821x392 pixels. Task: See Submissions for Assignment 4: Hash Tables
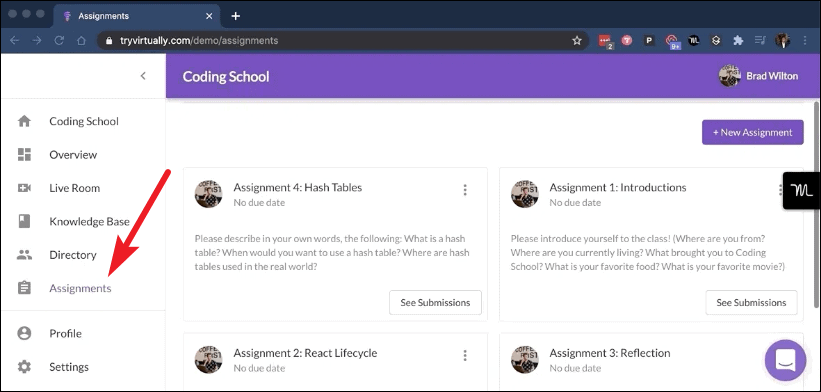(x=435, y=303)
